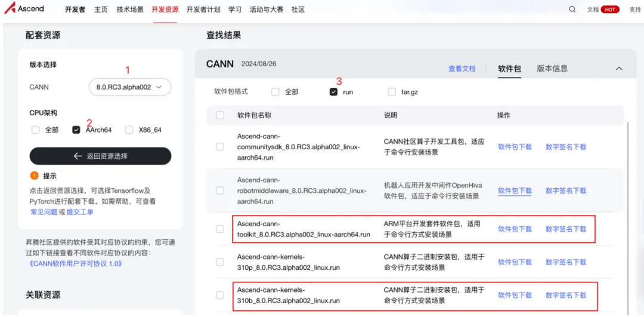Toggle the run package format checkbox

coord(333,92)
